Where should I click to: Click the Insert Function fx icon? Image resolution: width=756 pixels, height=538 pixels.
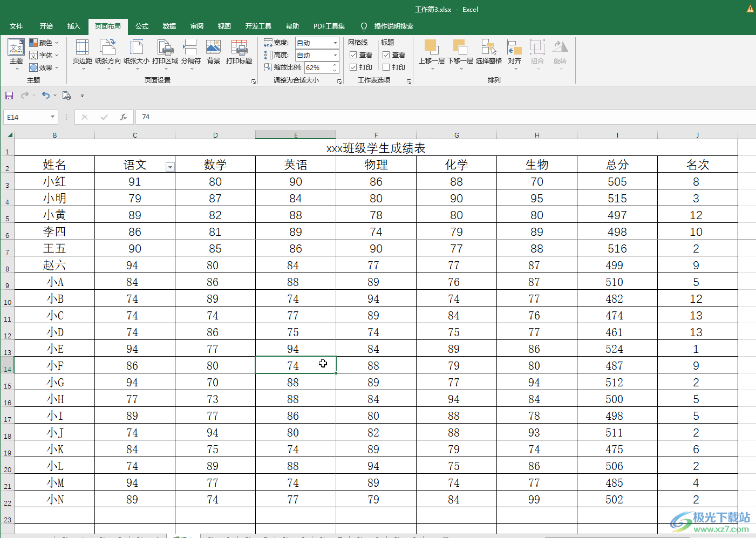point(124,117)
